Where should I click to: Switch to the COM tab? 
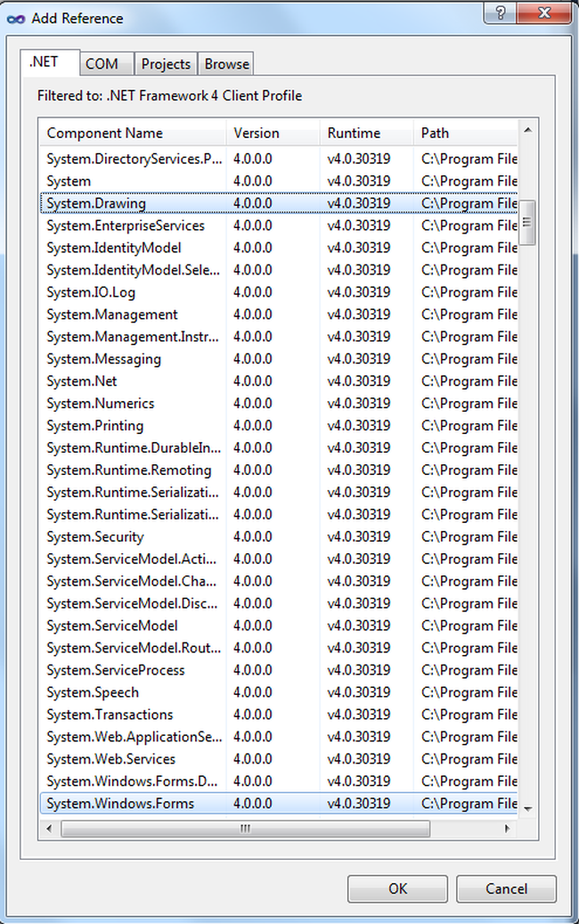[x=107, y=64]
